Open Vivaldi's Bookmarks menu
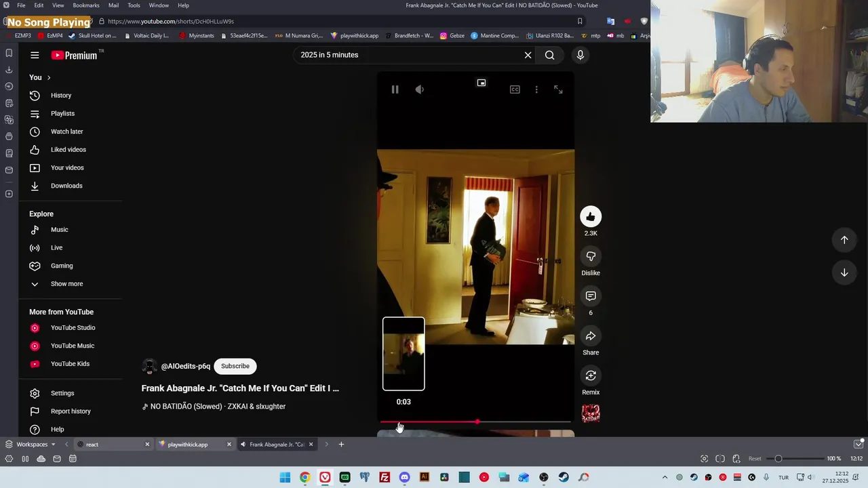868x488 pixels. (x=86, y=5)
